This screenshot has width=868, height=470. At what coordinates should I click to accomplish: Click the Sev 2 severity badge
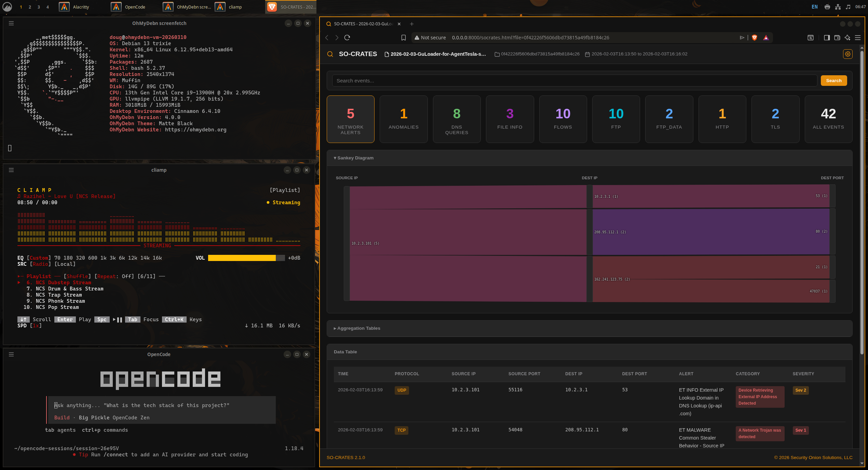[x=801, y=390]
